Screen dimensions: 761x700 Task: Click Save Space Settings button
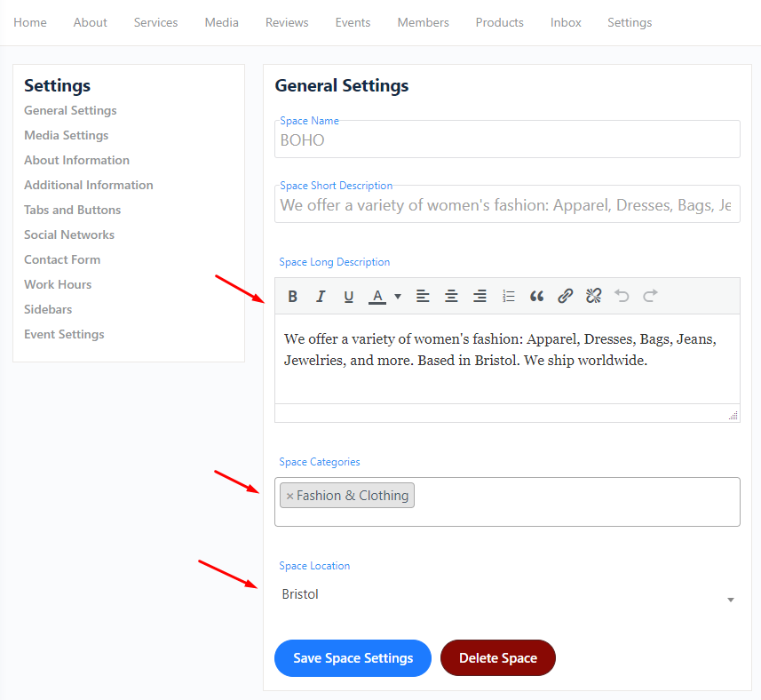353,658
